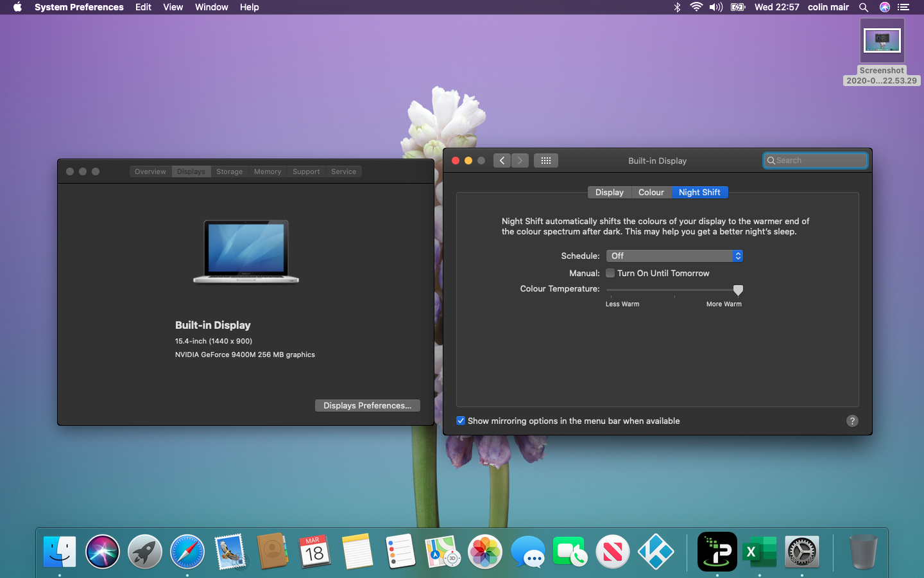Screen dimensions: 924x578
Task: Open Microsoft Excel in the Dock
Action: (760, 552)
